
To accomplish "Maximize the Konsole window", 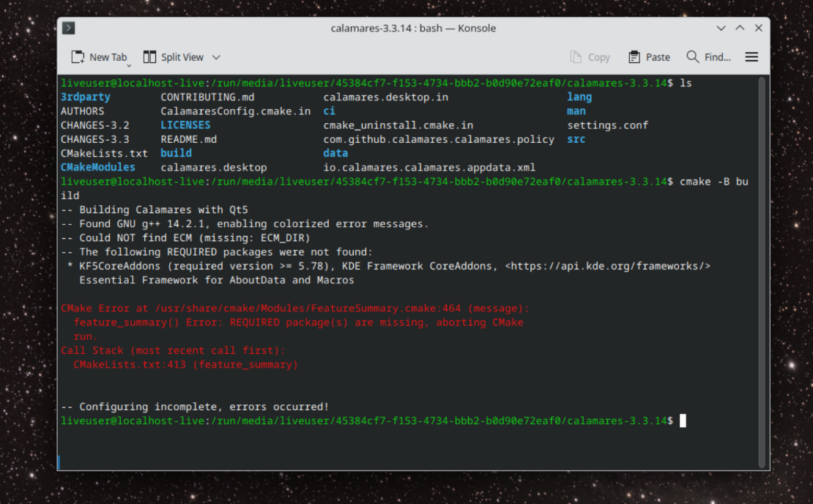I will coord(740,28).
